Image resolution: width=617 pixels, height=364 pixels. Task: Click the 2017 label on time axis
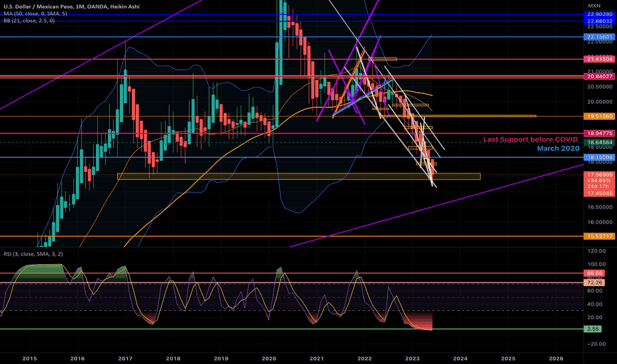point(125,359)
